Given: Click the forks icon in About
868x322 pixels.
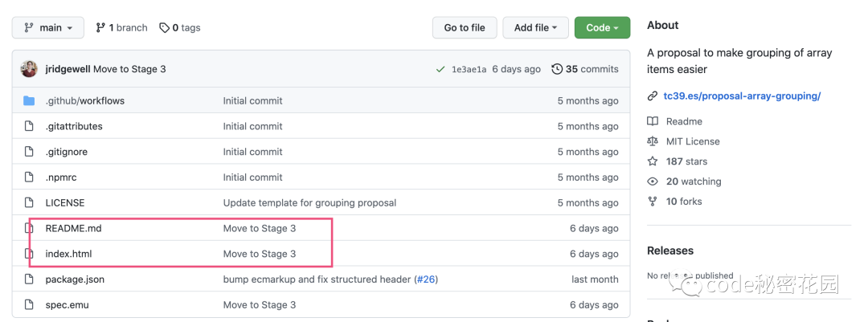Looking at the screenshot, I should tap(653, 202).
